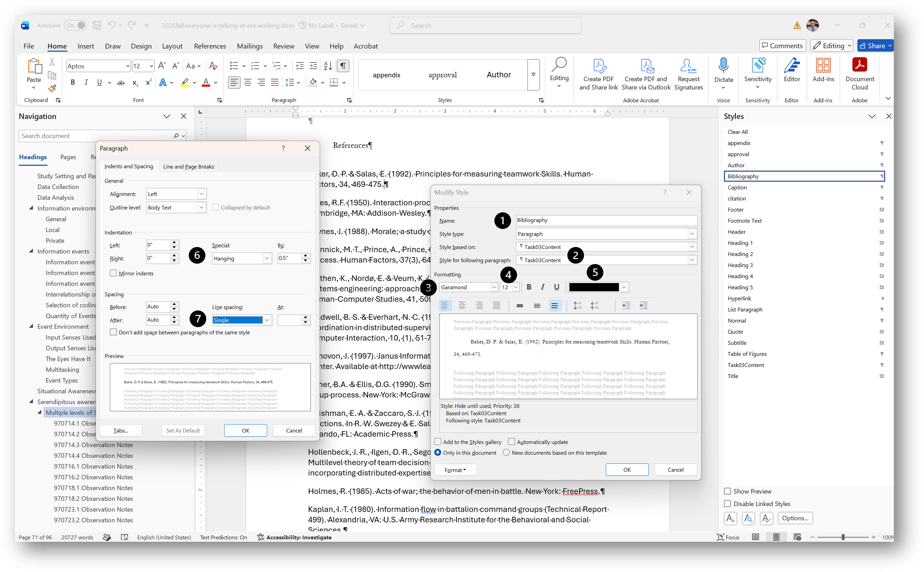924x572 pixels.
Task: Open the Bullets list button
Action: [234, 66]
